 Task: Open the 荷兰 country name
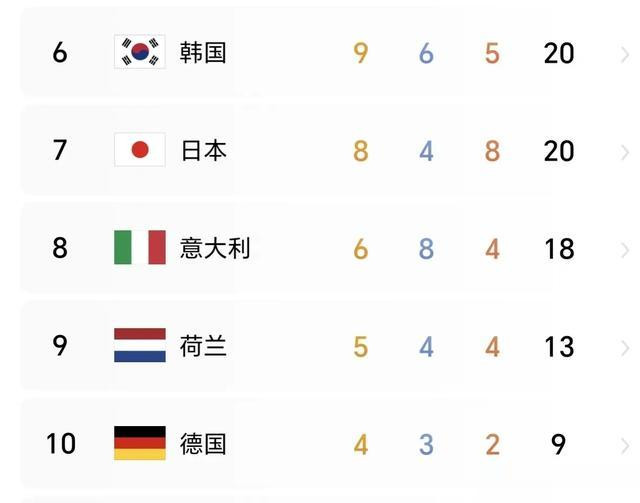203,346
